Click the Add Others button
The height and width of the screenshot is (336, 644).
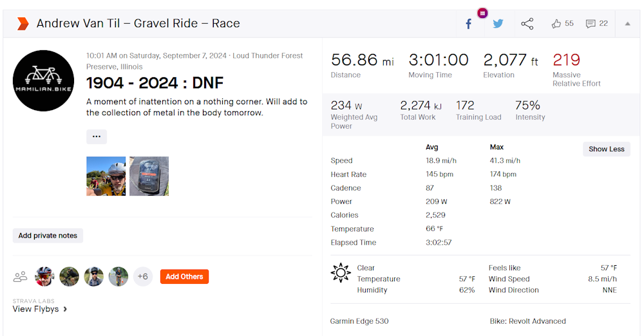[184, 277]
